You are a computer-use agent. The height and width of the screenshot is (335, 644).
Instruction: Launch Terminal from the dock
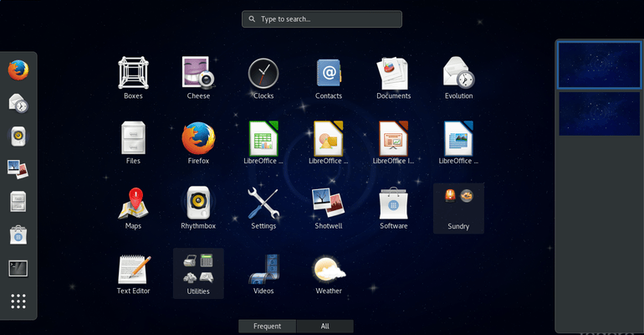point(18,268)
